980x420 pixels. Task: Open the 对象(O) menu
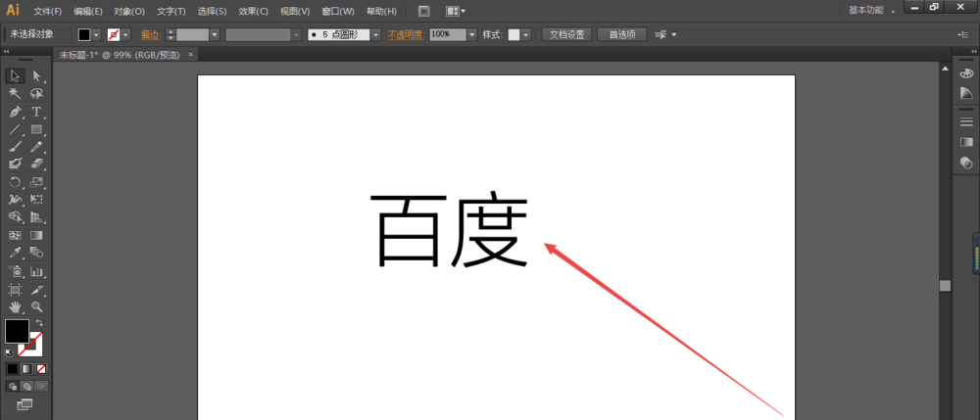[x=129, y=11]
